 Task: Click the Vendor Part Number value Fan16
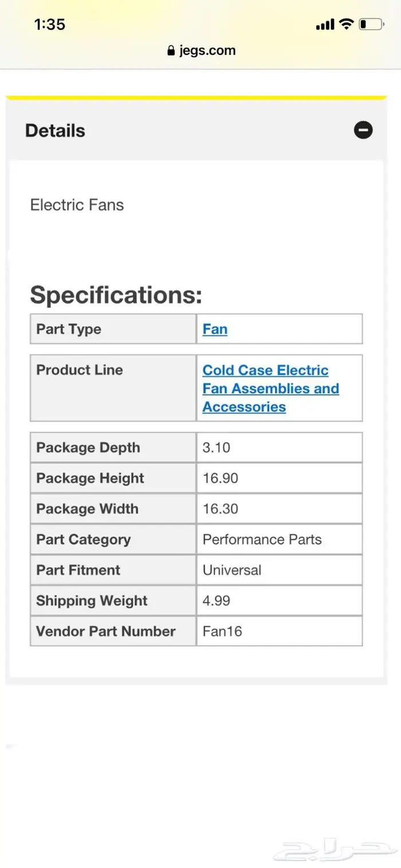222,631
